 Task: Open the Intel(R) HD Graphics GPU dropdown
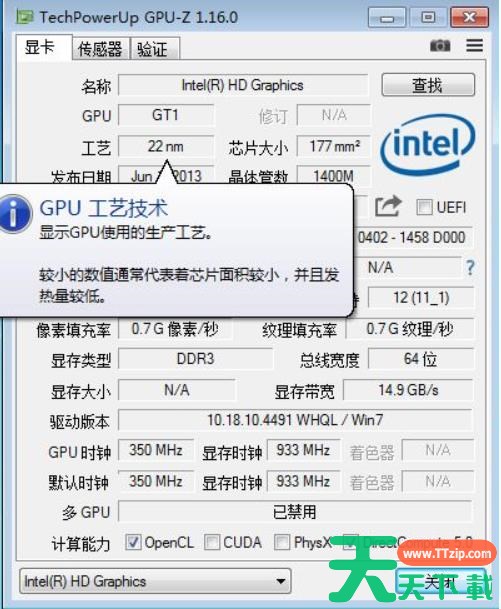click(155, 581)
